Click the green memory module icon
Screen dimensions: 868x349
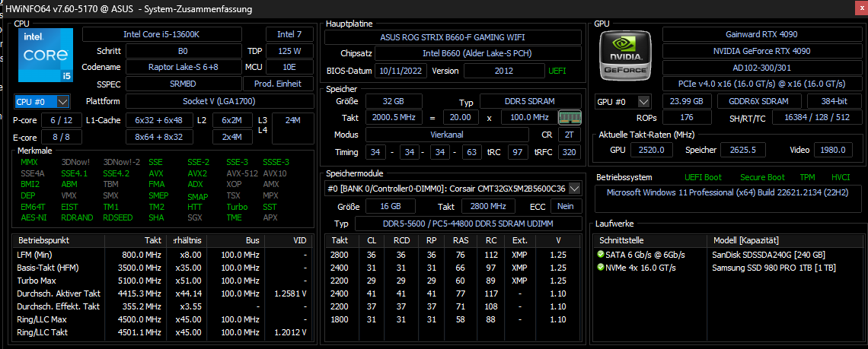[x=570, y=117]
